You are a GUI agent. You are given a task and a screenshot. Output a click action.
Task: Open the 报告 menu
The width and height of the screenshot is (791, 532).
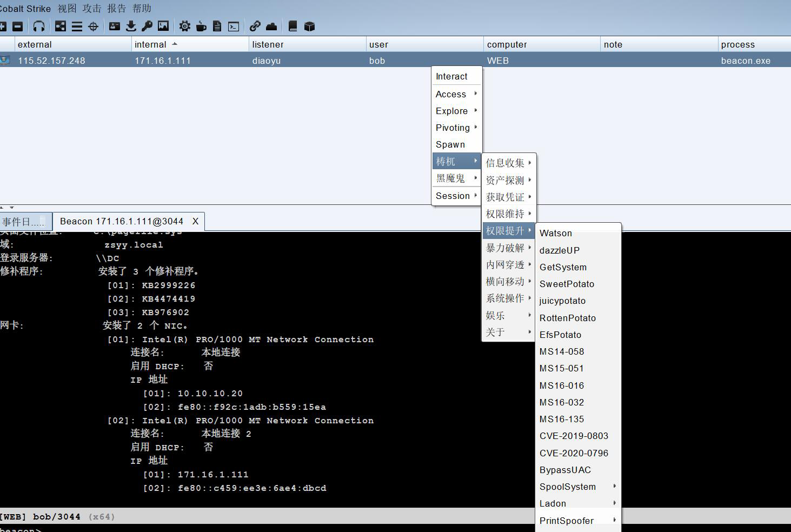coord(117,9)
